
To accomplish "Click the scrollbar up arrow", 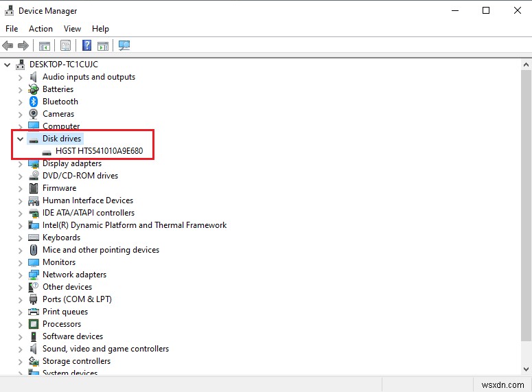I will click(x=526, y=65).
